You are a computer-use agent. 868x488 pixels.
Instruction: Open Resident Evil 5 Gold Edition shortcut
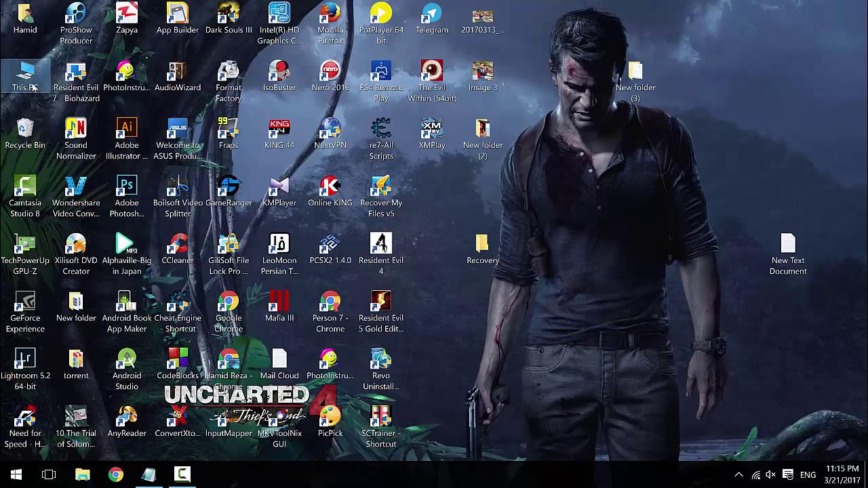point(381,311)
